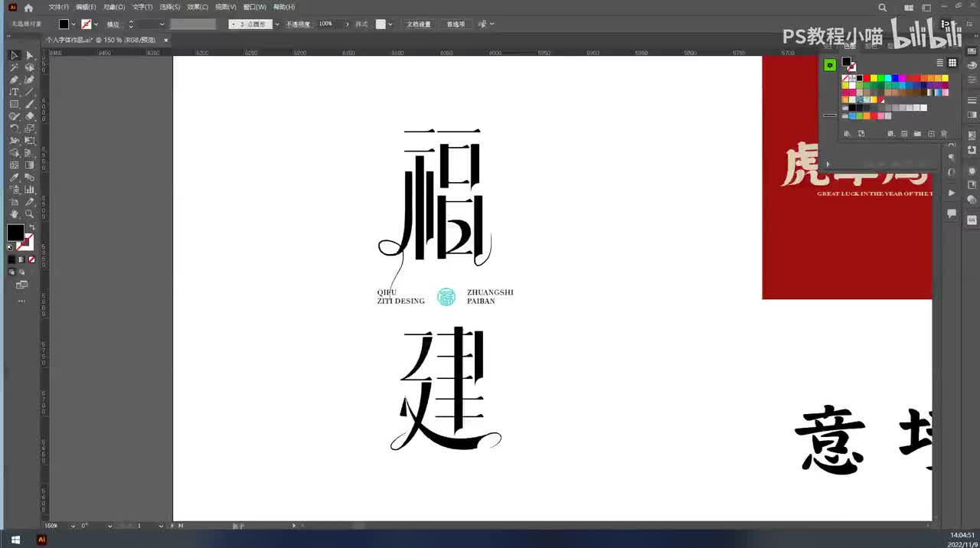Image resolution: width=980 pixels, height=548 pixels.
Task: Open rotation angle dropdown in status bar
Action: 110,526
